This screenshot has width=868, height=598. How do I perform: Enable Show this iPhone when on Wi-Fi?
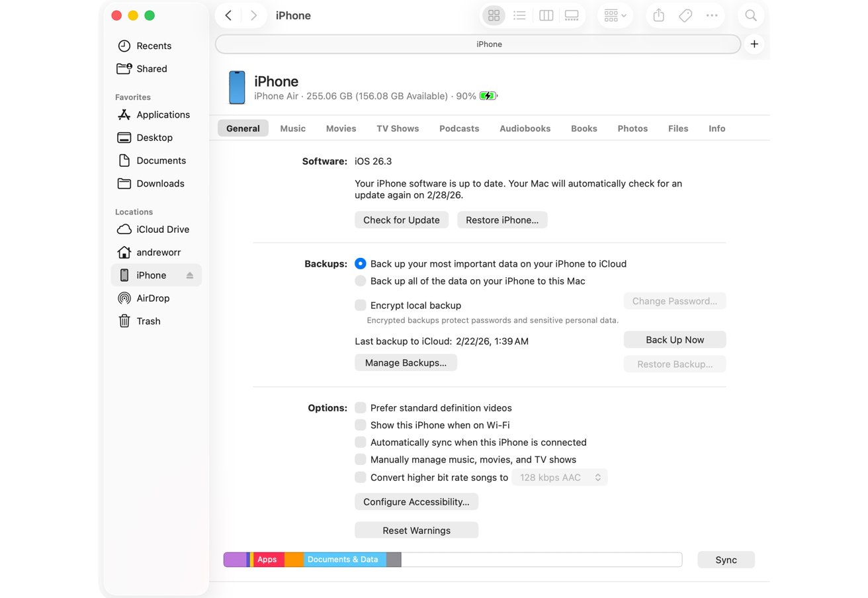point(361,425)
